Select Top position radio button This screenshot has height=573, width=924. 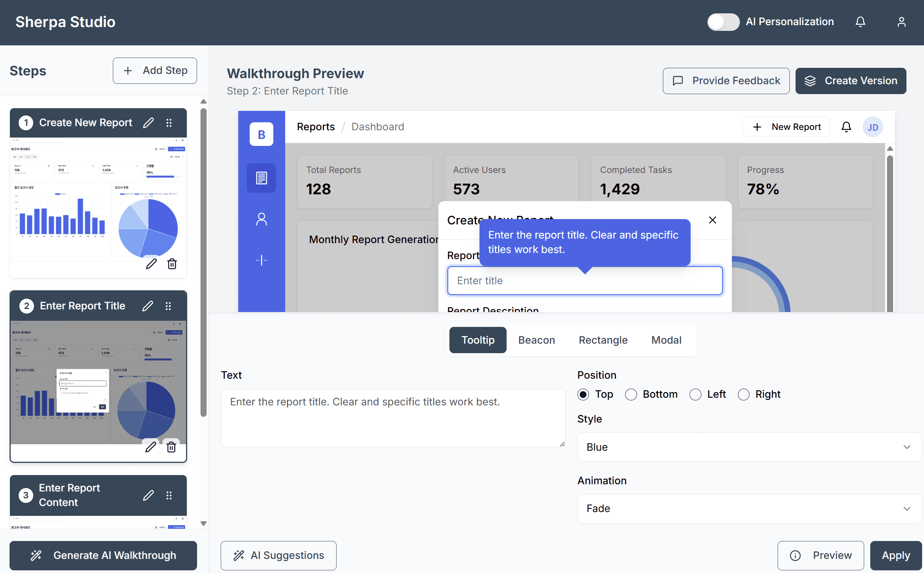583,394
